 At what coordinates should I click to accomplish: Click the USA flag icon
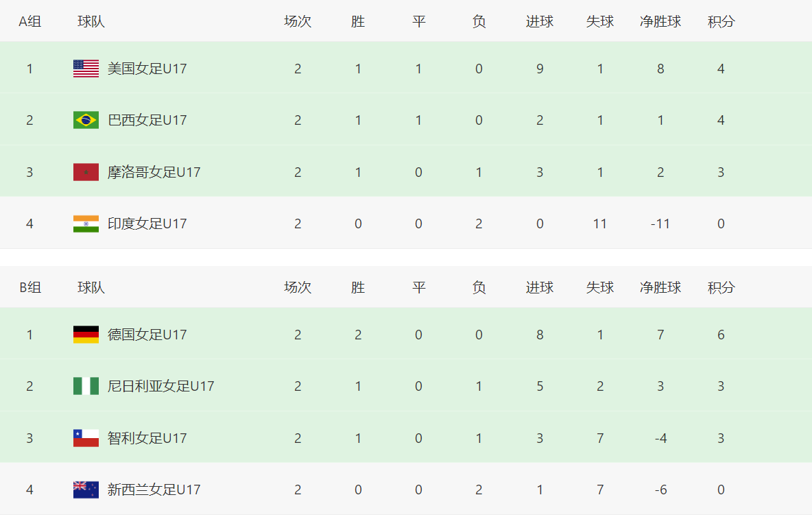tap(86, 69)
